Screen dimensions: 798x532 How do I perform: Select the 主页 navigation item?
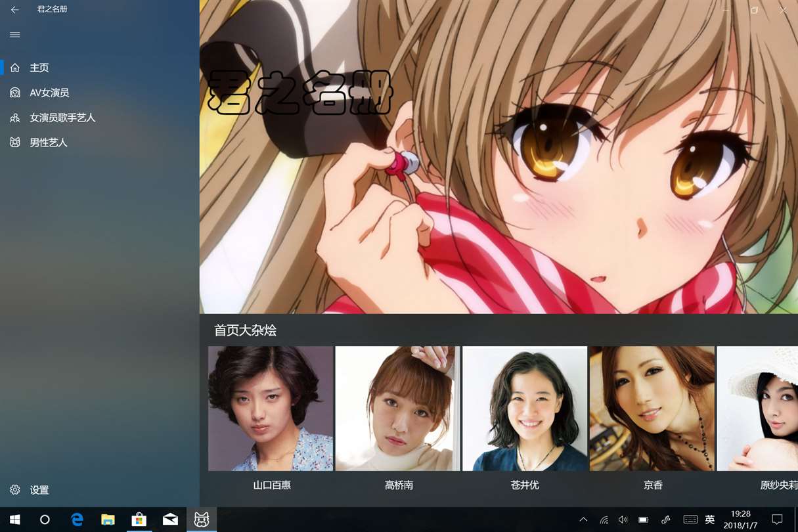[100, 68]
